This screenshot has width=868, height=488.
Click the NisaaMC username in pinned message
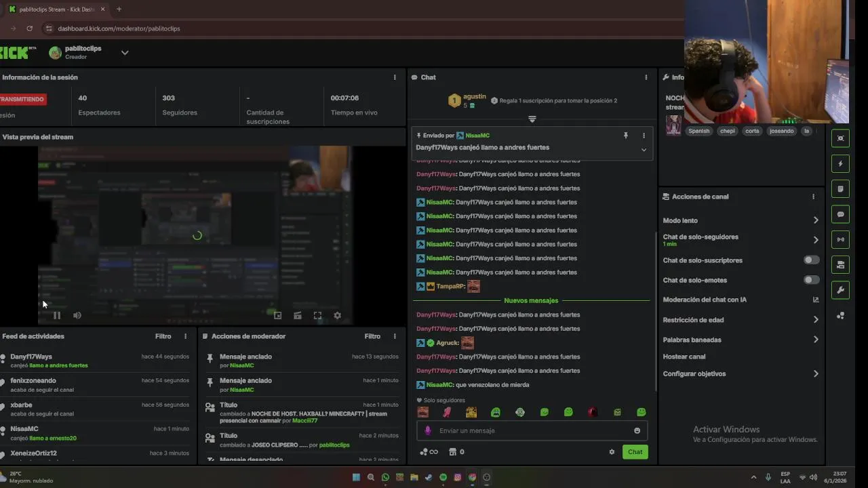pyautogui.click(x=477, y=136)
